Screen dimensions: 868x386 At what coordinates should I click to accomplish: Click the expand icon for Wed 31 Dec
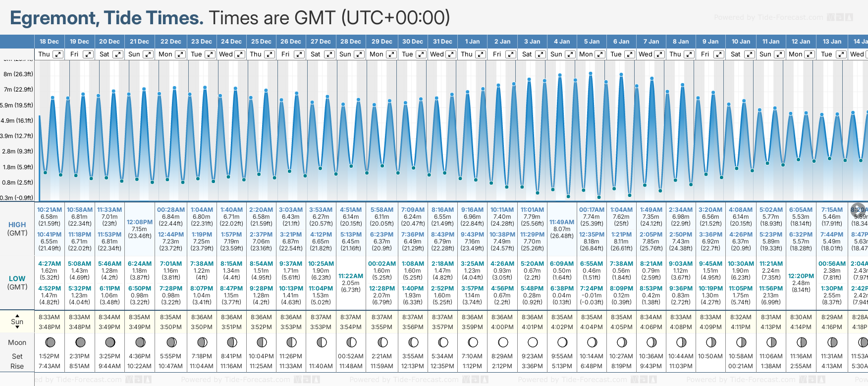(451, 54)
